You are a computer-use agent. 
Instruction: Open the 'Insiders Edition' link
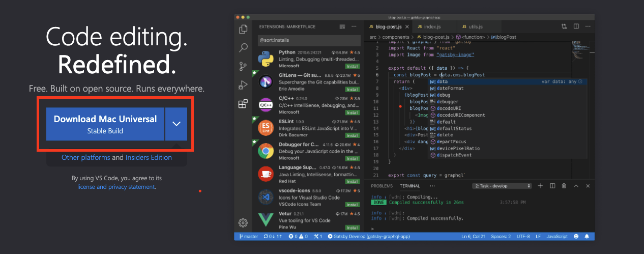coord(149,157)
